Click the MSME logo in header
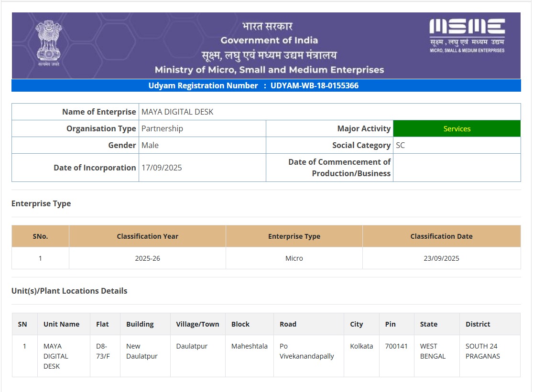The height and width of the screenshot is (392, 533). (x=467, y=35)
